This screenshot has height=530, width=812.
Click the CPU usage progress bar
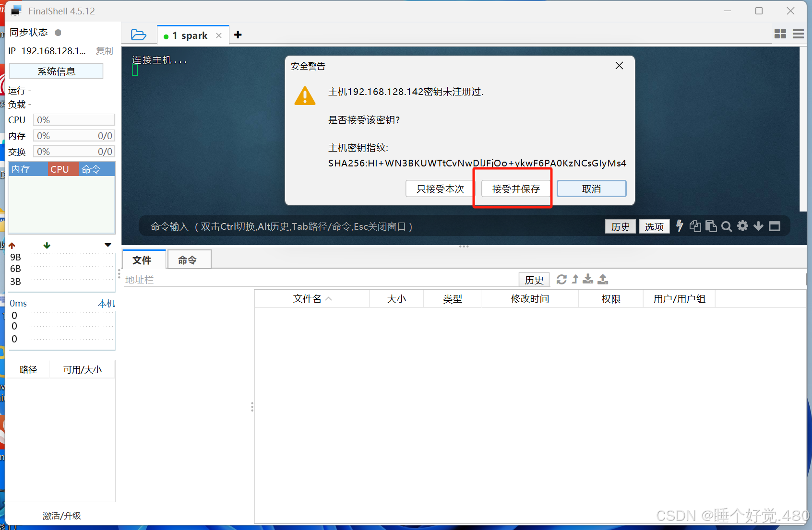point(73,119)
